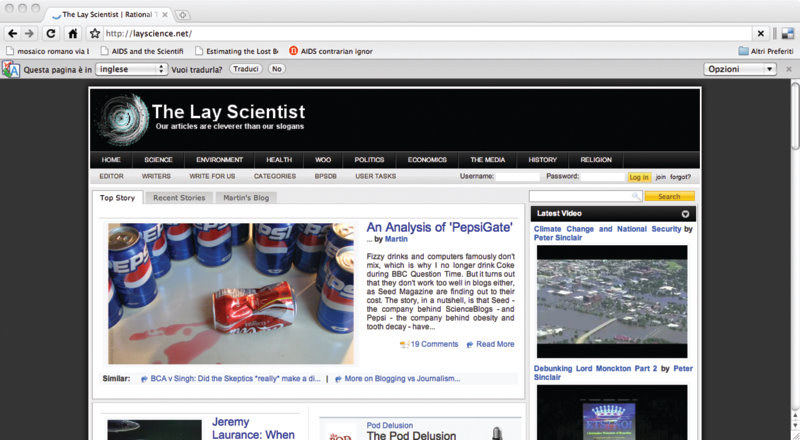This screenshot has height=440, width=800.
Task: Open the USER TASKS submenu item
Action: [376, 176]
